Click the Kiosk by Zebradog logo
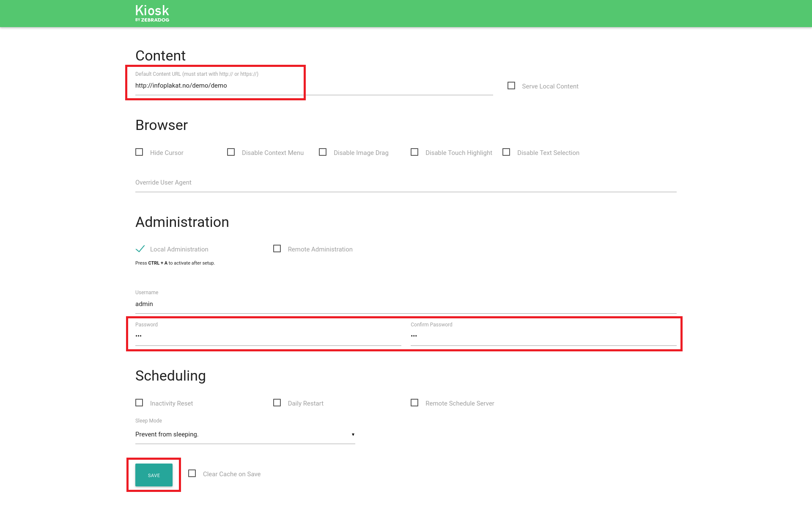The width and height of the screenshot is (812, 508). (x=152, y=14)
